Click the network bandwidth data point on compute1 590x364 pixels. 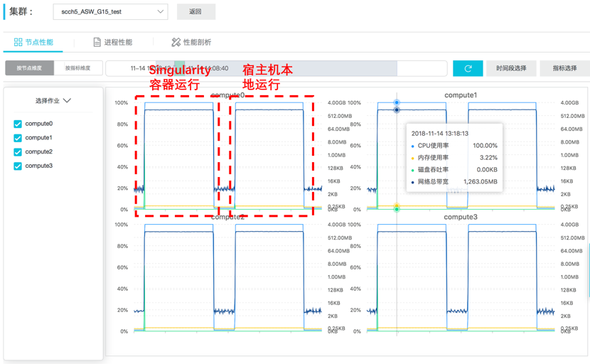pyautogui.click(x=397, y=110)
